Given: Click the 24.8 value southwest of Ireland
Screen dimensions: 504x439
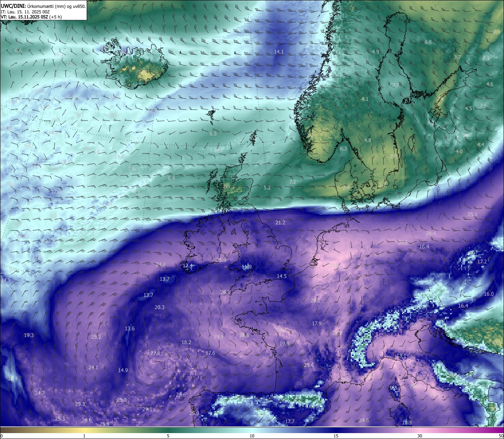Looking at the screenshot, I should 161,264.
